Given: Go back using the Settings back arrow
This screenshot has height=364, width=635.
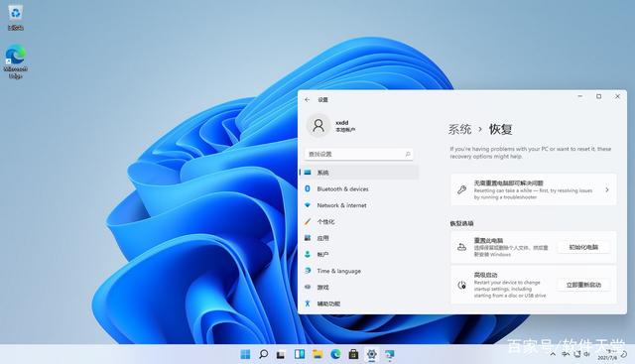Looking at the screenshot, I should pos(307,99).
